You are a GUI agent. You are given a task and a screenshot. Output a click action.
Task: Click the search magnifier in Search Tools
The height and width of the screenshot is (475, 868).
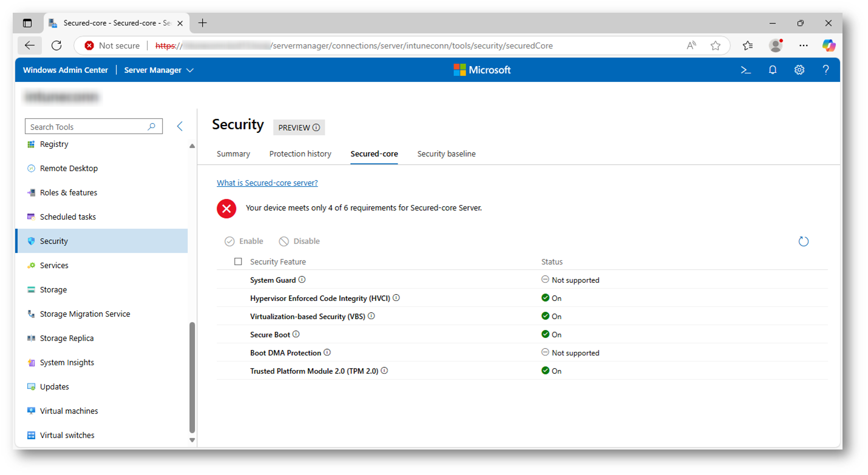pos(152,126)
